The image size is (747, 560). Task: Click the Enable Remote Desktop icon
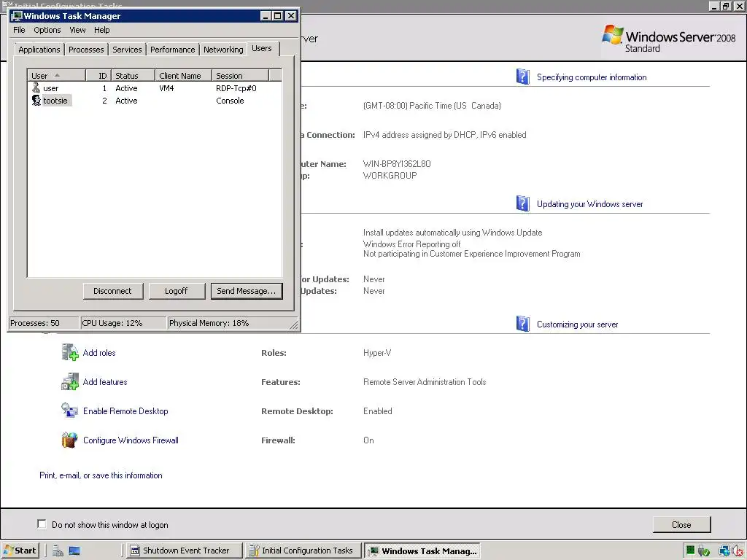click(69, 411)
